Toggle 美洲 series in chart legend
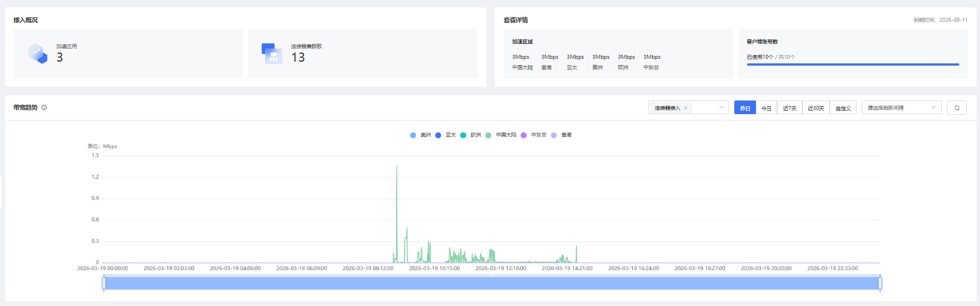This screenshot has height=306, width=980. click(421, 135)
